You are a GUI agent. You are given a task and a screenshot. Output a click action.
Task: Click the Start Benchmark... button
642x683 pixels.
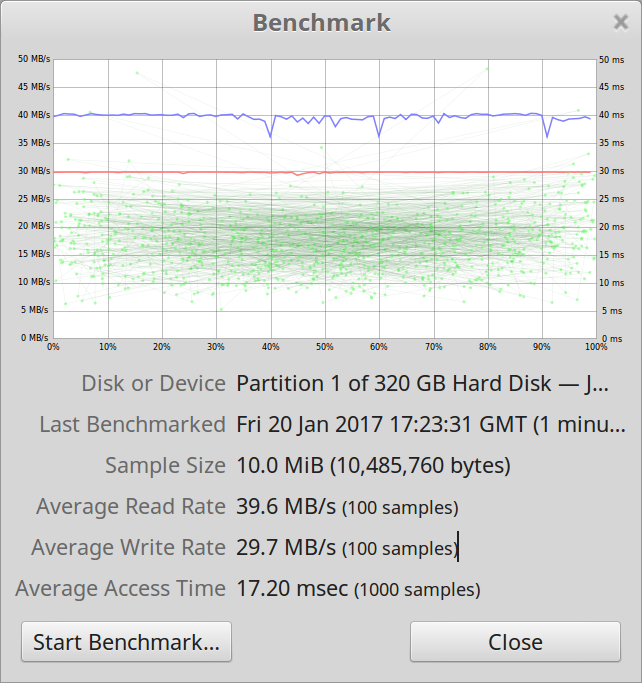click(x=126, y=642)
